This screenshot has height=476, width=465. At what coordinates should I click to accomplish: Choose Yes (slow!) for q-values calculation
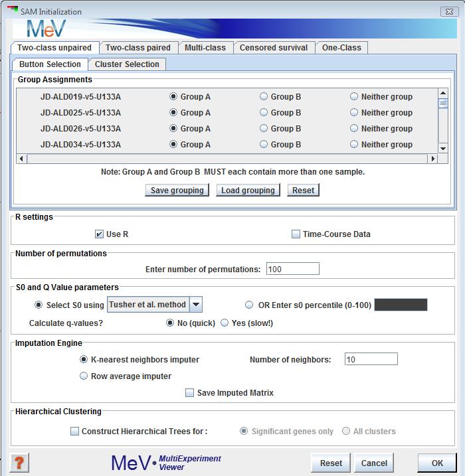[x=225, y=323]
